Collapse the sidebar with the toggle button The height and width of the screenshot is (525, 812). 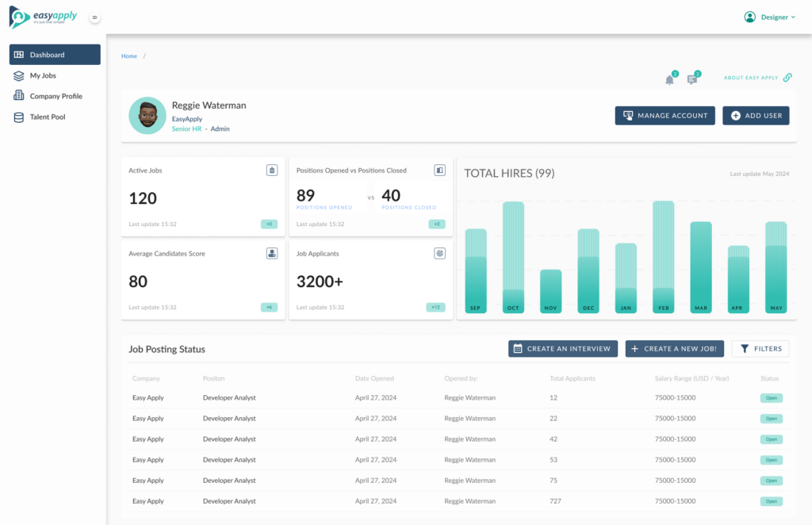pyautogui.click(x=94, y=17)
